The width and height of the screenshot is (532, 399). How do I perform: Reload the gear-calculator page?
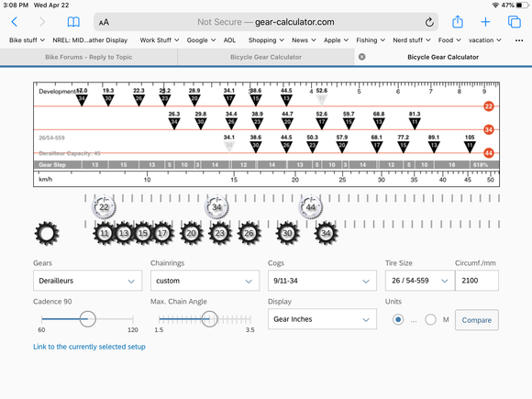[x=429, y=22]
